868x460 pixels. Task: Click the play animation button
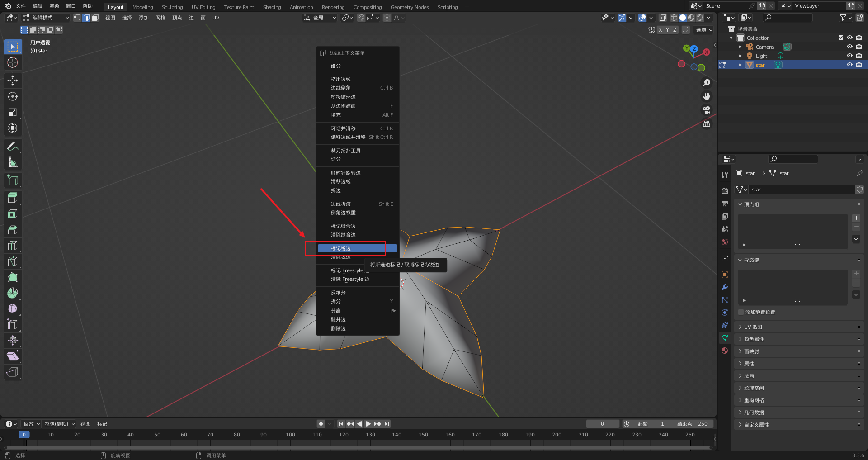pos(368,424)
